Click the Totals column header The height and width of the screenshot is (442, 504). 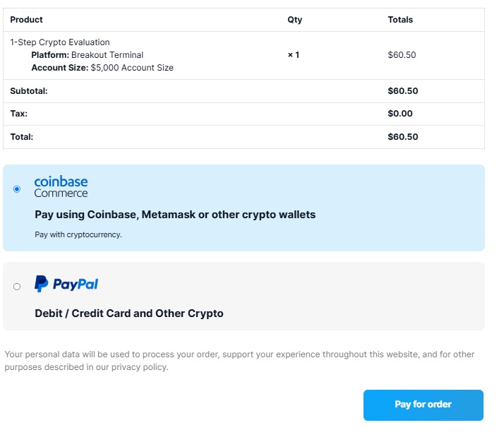[400, 20]
